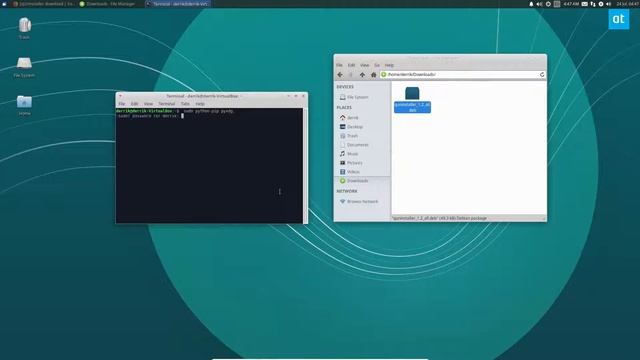
Task: Open network connections indicator in panel
Action: 593,4
